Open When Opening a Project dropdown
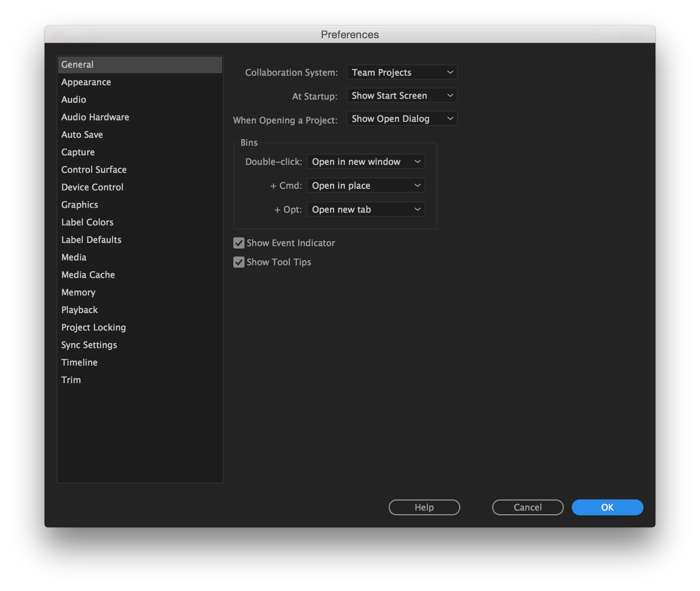This screenshot has width=700, height=591. [x=402, y=119]
